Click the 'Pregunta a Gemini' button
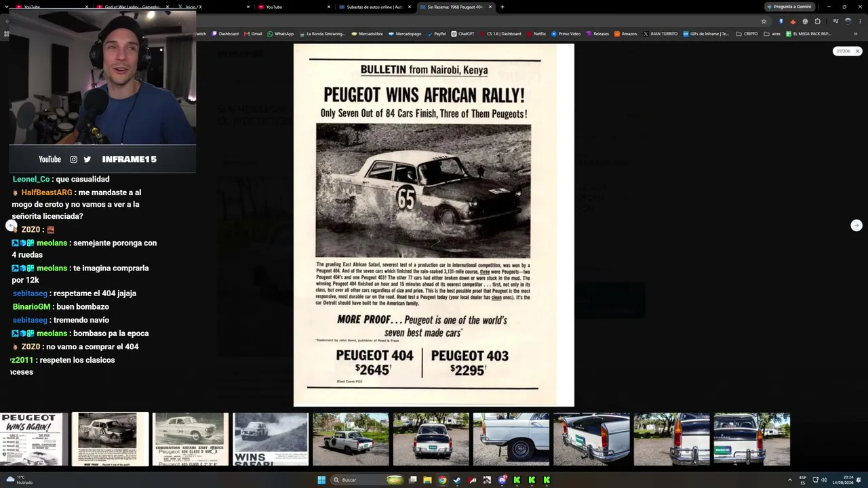868x488 pixels. [789, 7]
